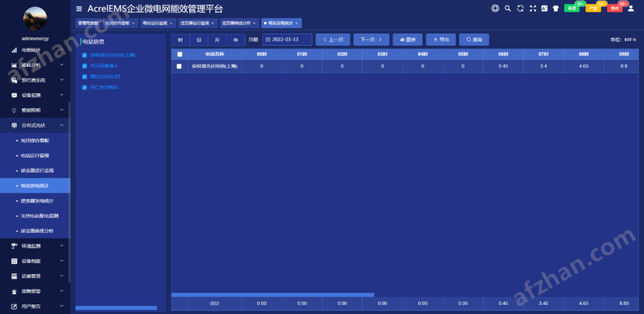Click the 能耗分析 sidebar icon
The height and width of the screenshot is (314, 644).
pos(14,65)
